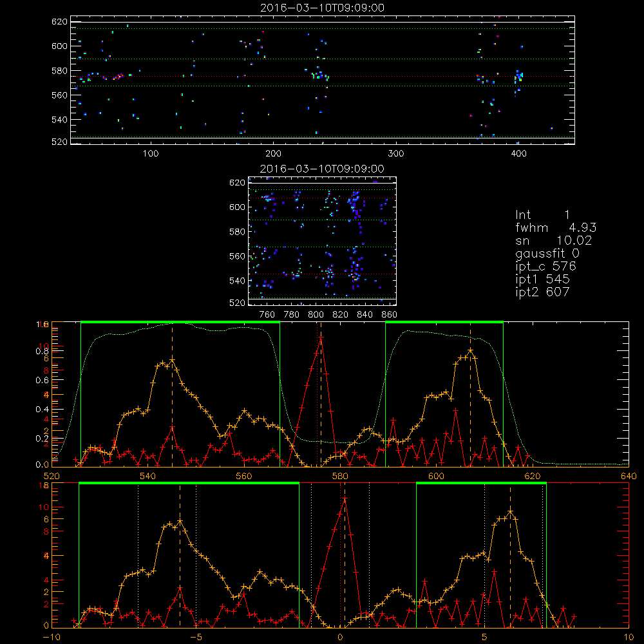
Task: Click the white 0.6 y-axis label of the profile plot
Action: coord(42,380)
